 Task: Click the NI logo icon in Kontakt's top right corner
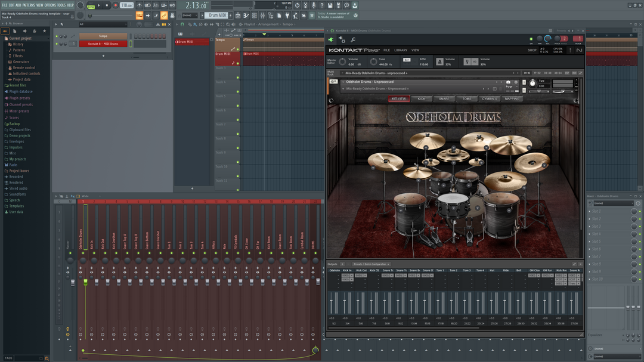(x=578, y=50)
